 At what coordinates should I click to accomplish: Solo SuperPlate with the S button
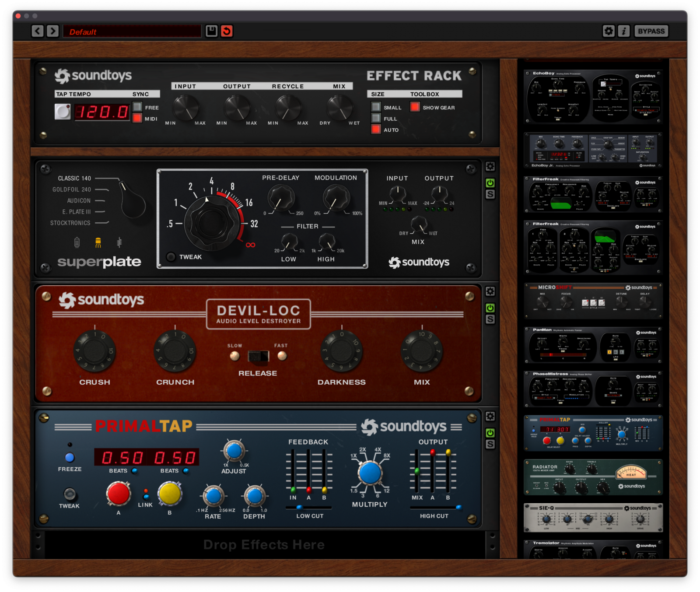point(490,194)
